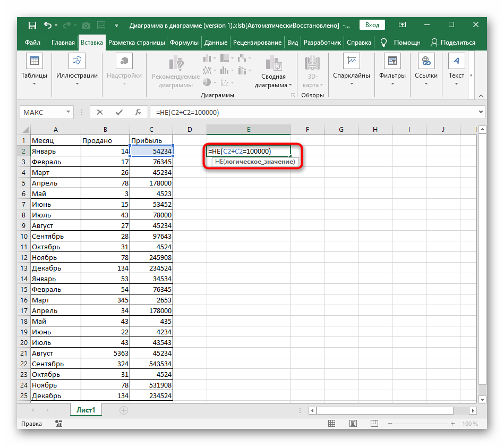Click Recommended Charts (Рекомендуемые диаграммы)
Viewport: 504px width, 446px height.
(175, 71)
